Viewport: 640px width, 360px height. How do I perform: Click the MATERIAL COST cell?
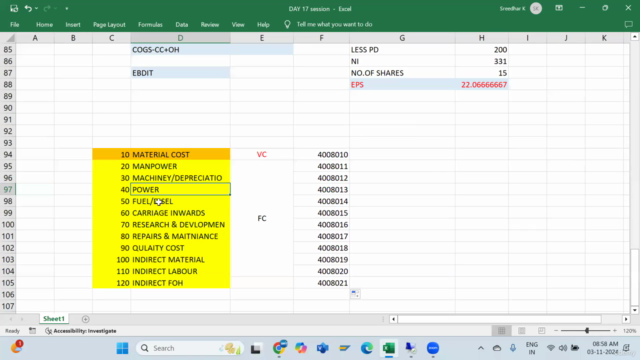click(x=180, y=155)
